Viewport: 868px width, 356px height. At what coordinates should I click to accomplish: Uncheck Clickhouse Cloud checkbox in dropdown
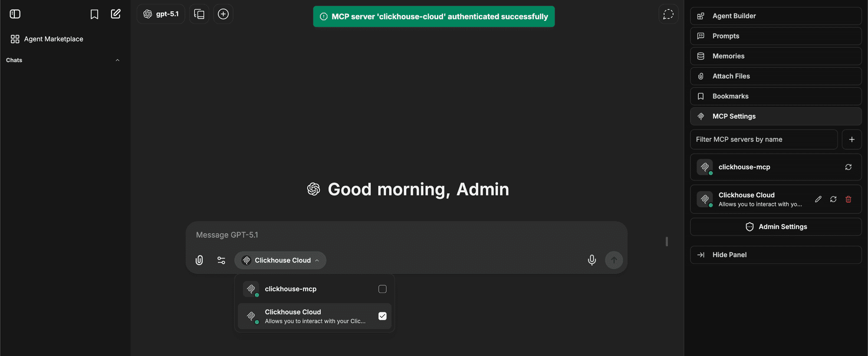coord(382,316)
